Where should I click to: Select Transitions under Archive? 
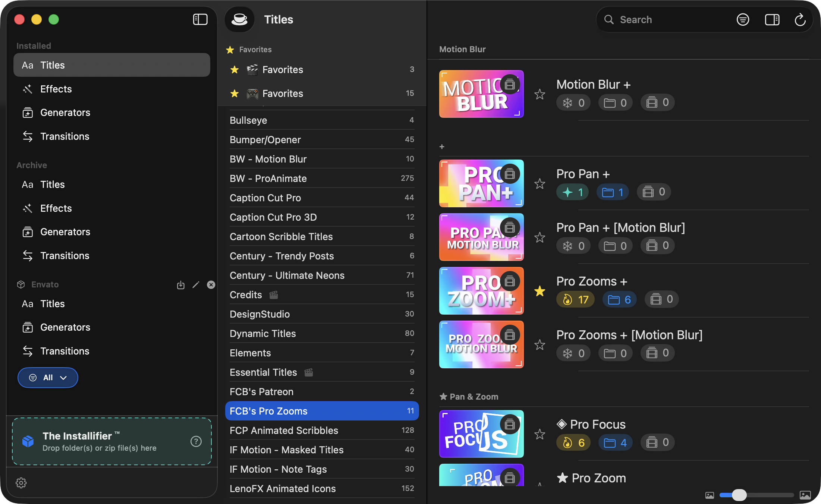(65, 256)
